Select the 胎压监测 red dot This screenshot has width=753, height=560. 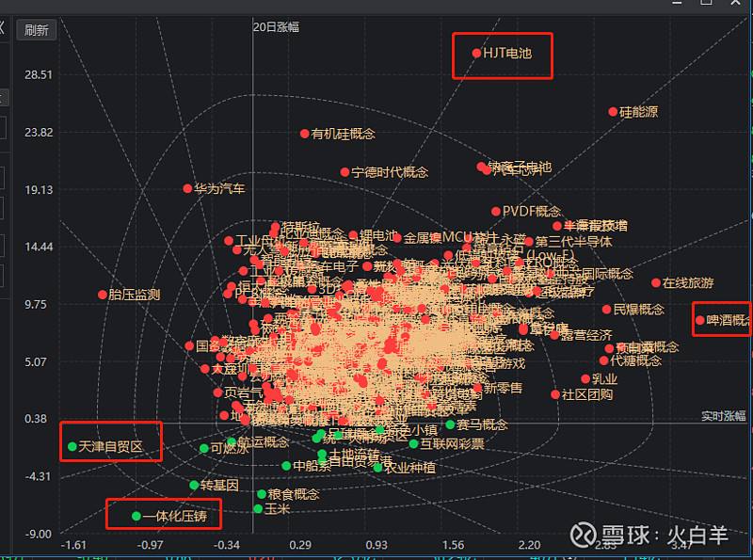tap(103, 295)
